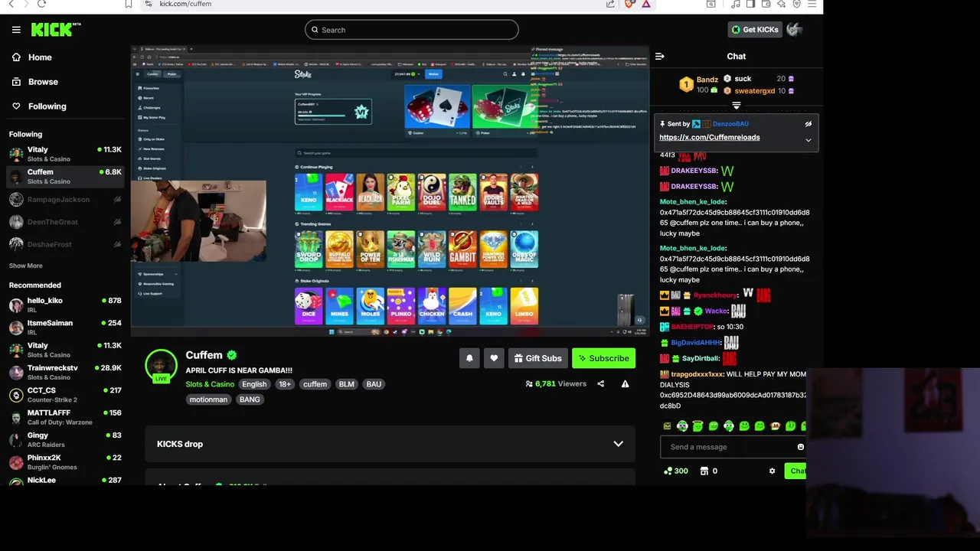This screenshot has width=980, height=551.
Task: Click Bandz top gifter entry
Action: tap(698, 84)
